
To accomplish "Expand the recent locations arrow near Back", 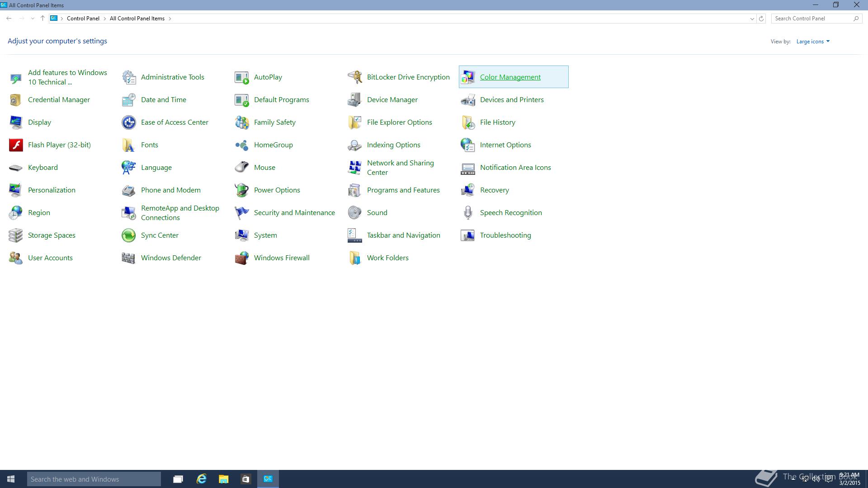I will (33, 19).
